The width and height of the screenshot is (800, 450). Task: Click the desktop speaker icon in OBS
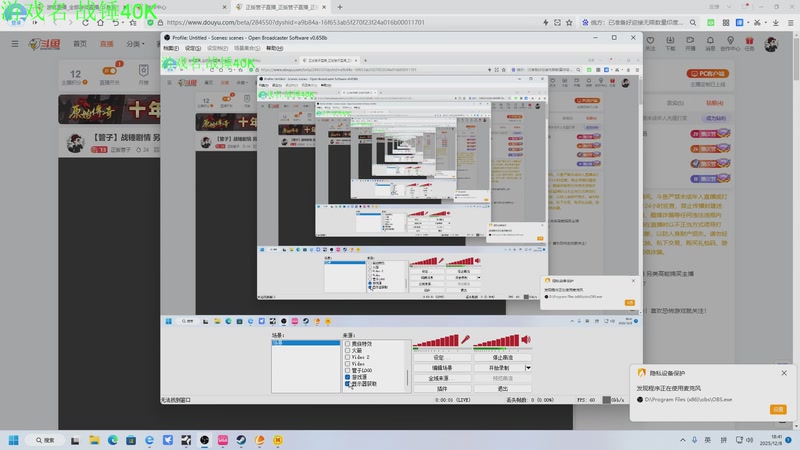[x=526, y=340]
